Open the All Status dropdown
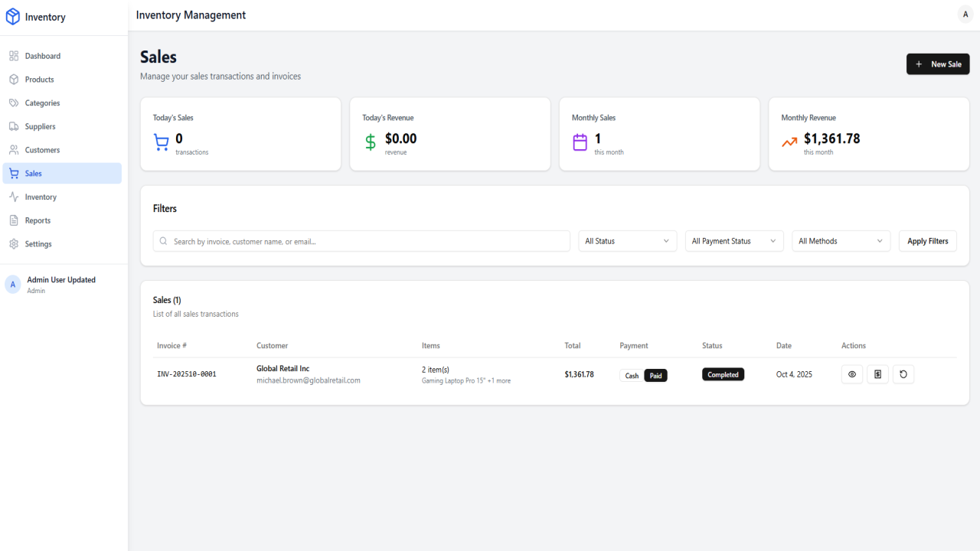The width and height of the screenshot is (980, 551). (627, 241)
